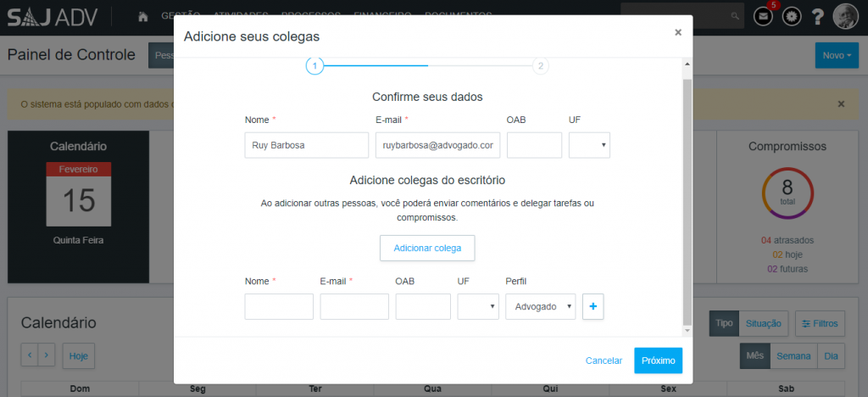This screenshot has height=397, width=868.
Task: Open the Filtros button
Action: (820, 323)
